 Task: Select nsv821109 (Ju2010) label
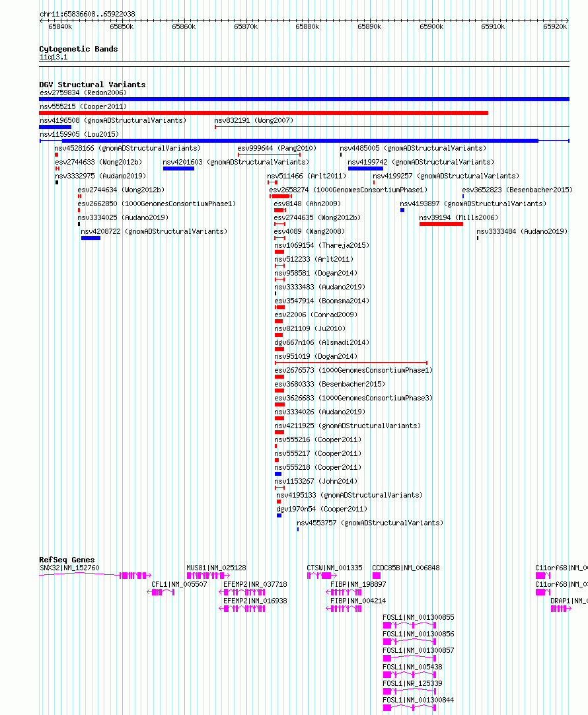310,329
